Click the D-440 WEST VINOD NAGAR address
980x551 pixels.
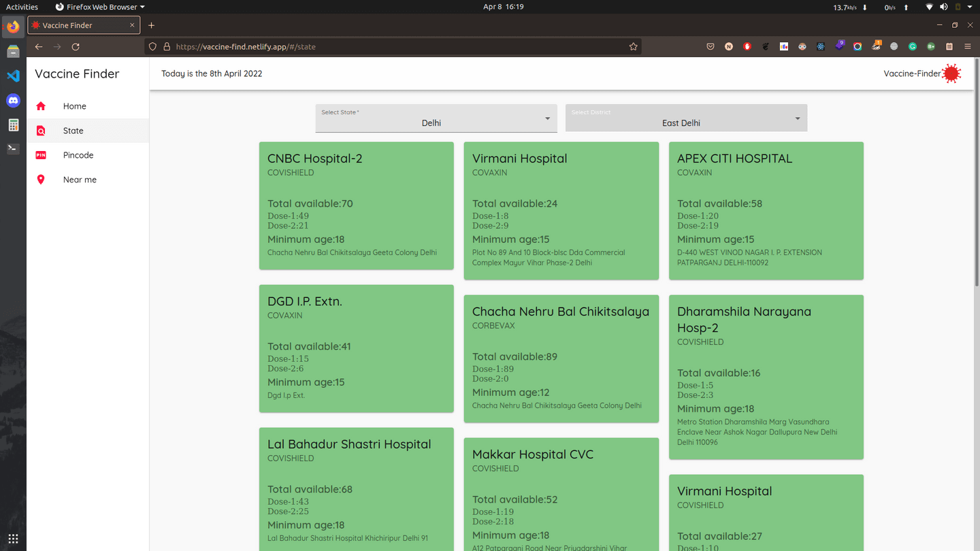tap(749, 257)
